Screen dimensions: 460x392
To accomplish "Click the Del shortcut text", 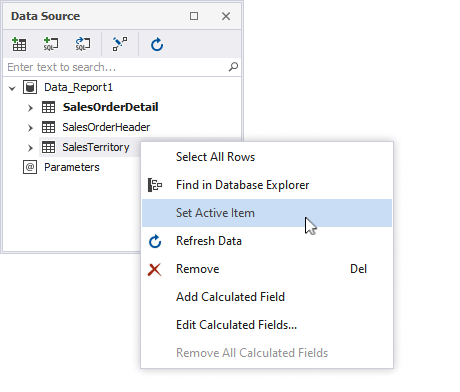I will (x=358, y=269).
